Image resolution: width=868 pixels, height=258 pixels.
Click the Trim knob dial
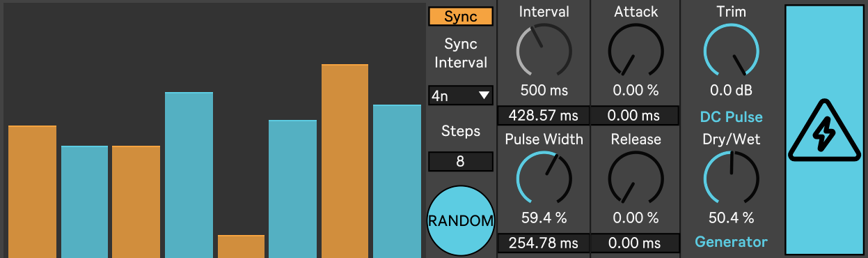[731, 50]
